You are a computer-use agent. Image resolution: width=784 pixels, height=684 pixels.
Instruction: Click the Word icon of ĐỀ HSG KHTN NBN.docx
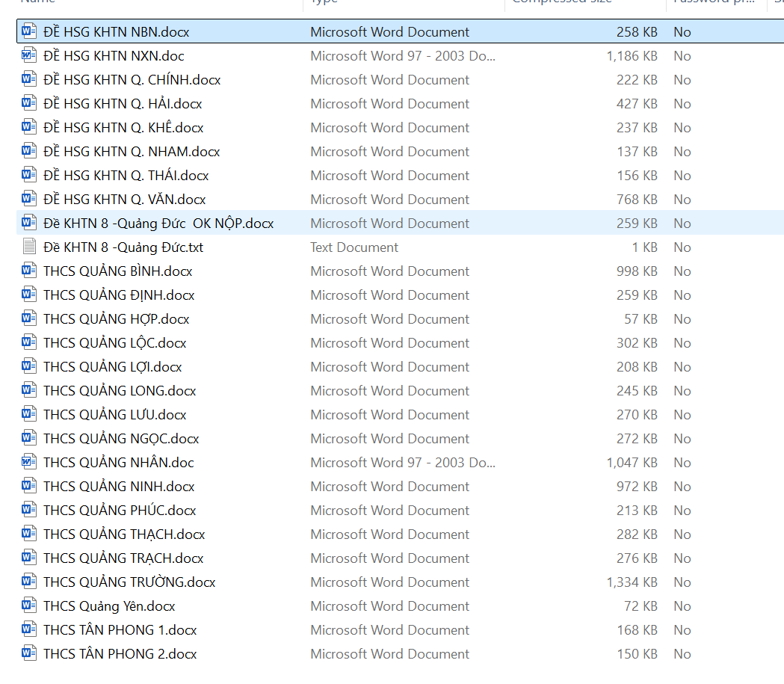29,31
